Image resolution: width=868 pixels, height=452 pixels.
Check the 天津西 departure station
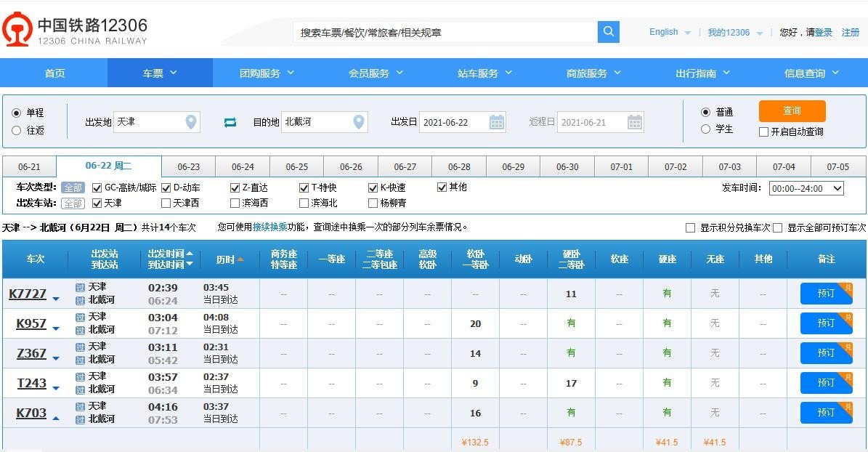coord(166,203)
